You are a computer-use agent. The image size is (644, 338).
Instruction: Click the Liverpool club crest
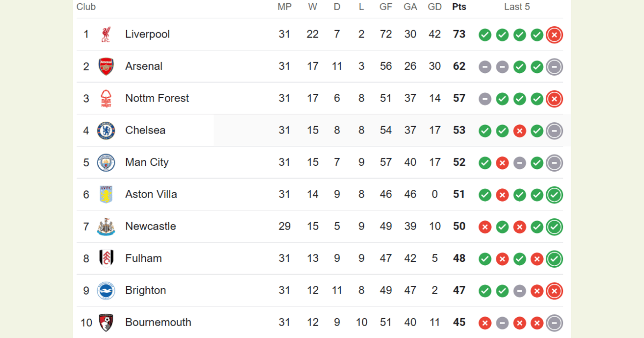pyautogui.click(x=106, y=34)
